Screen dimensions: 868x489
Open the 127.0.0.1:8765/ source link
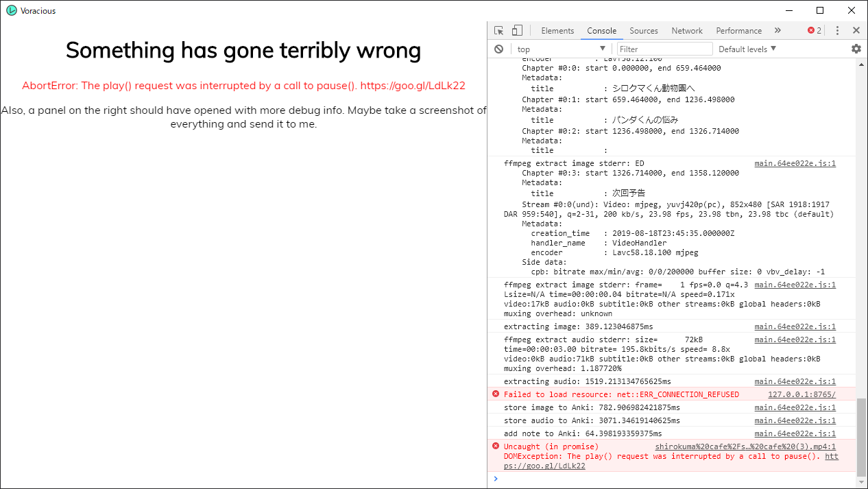[801, 394]
